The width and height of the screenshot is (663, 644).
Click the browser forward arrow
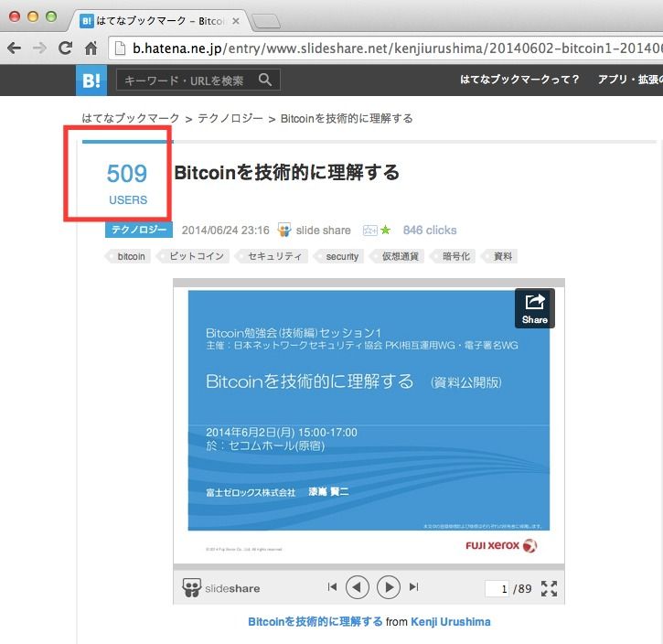pos(39,48)
